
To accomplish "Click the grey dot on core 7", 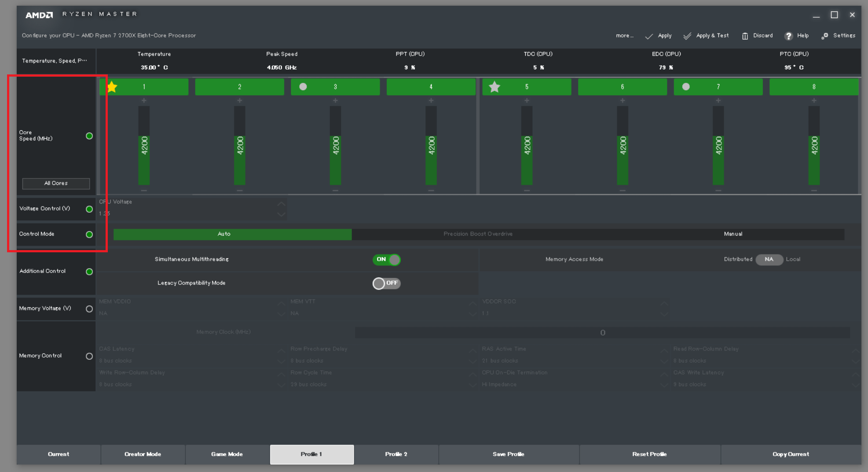I will tap(686, 87).
